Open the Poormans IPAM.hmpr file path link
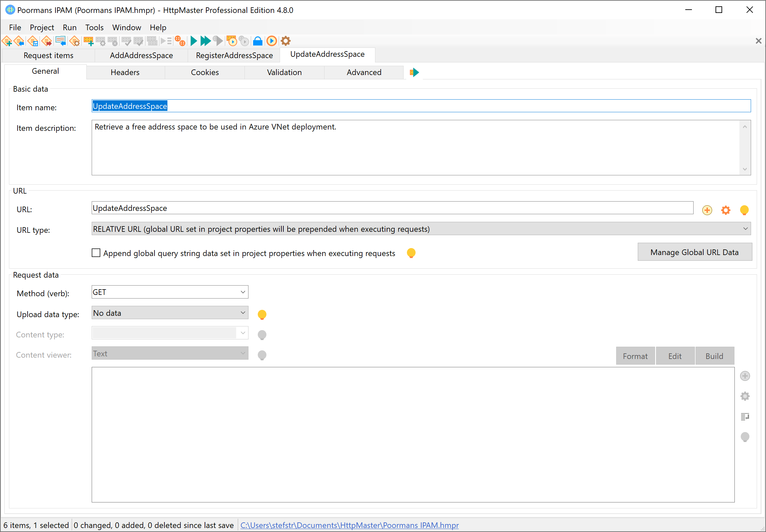Viewport: 766px width, 532px height. coord(349,525)
